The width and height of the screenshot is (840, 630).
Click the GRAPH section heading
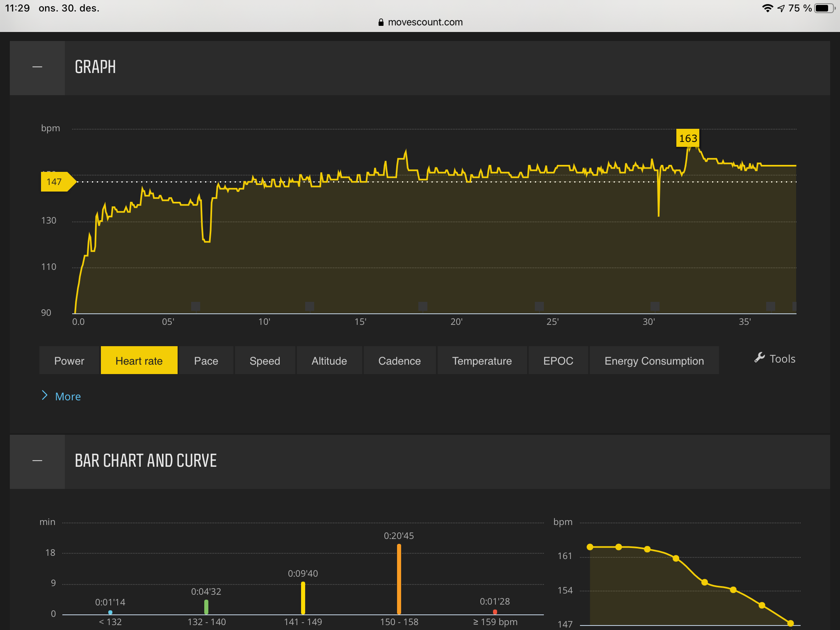point(95,67)
